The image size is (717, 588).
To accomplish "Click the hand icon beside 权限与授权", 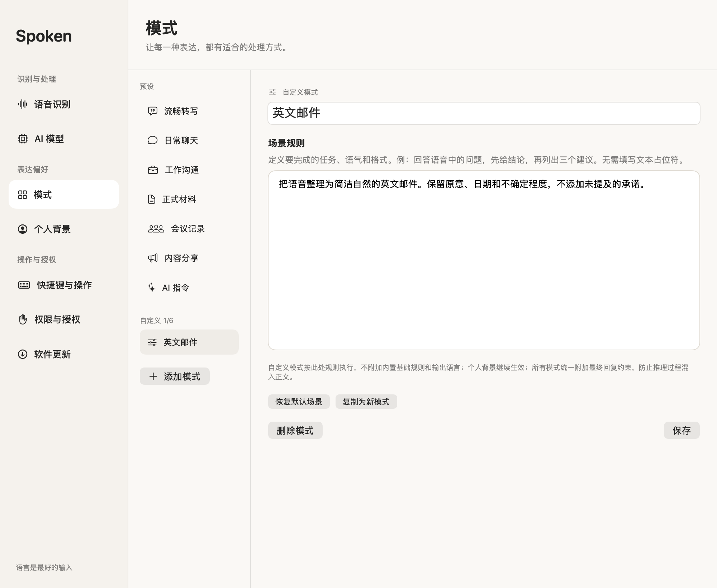I will click(x=23, y=319).
